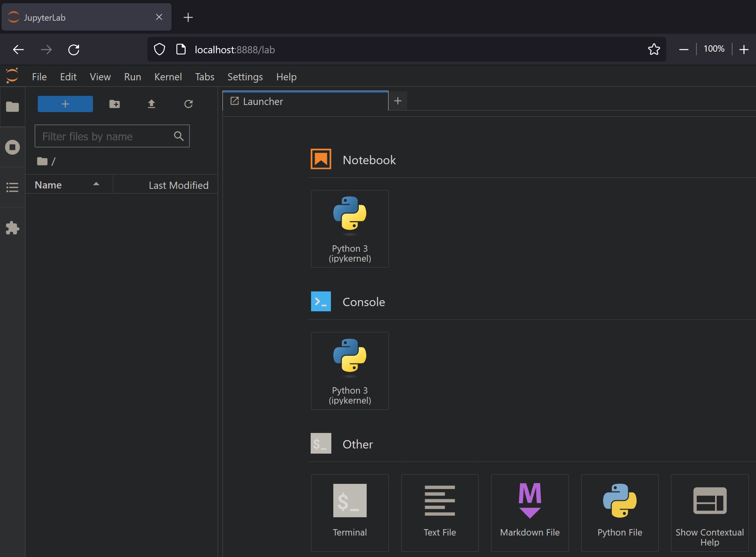This screenshot has width=756, height=557.
Task: Open Running Terminals and Kernels sidebar
Action: [x=12, y=147]
